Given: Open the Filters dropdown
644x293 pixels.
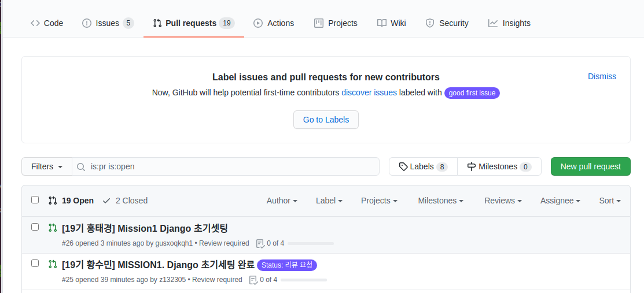Looking at the screenshot, I should click(x=47, y=166).
